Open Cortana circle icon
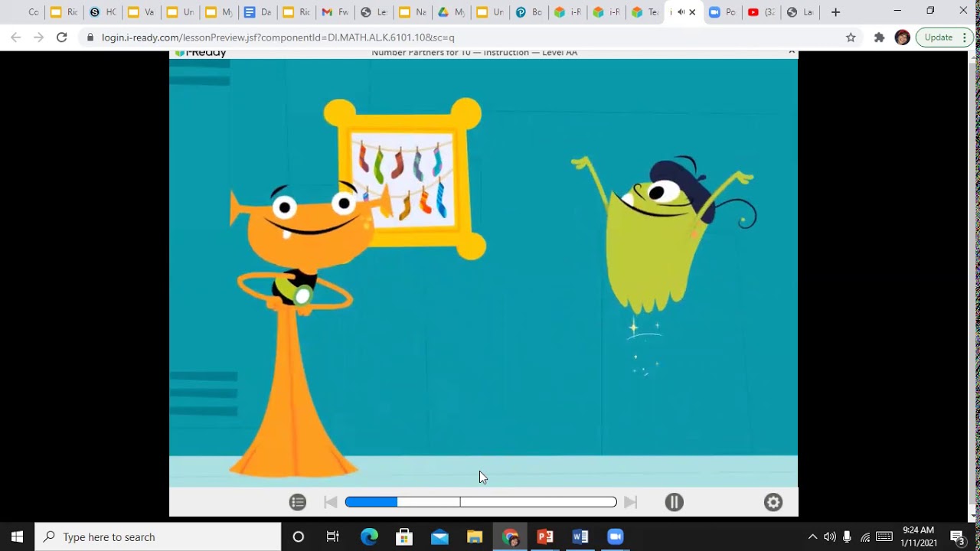Image resolution: width=980 pixels, height=551 pixels. click(299, 536)
